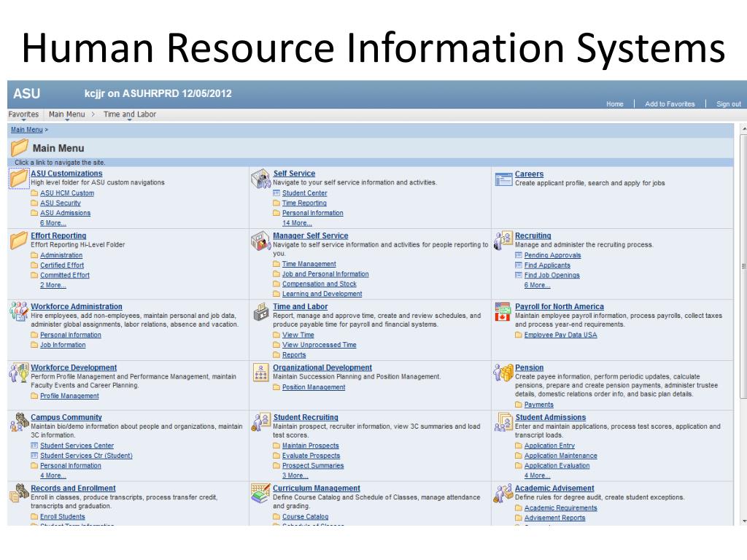This screenshot has width=747, height=560.
Task: Click the Recruiting icon
Action: [503, 241]
